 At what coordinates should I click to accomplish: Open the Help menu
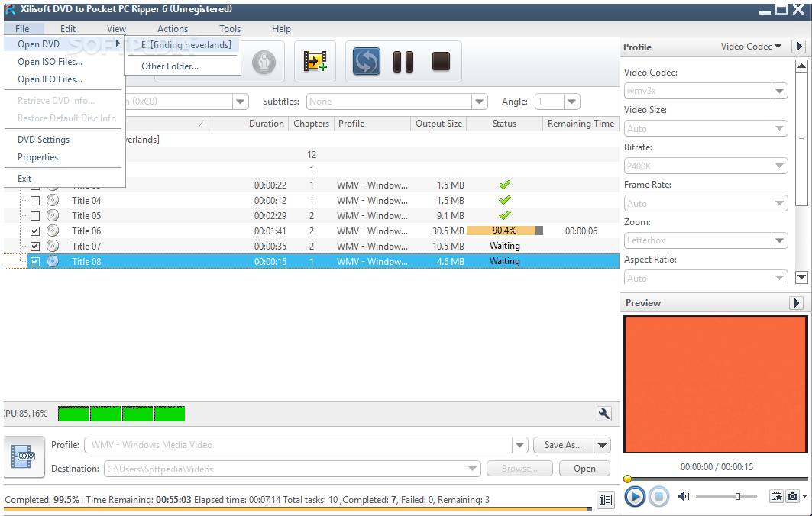click(281, 29)
